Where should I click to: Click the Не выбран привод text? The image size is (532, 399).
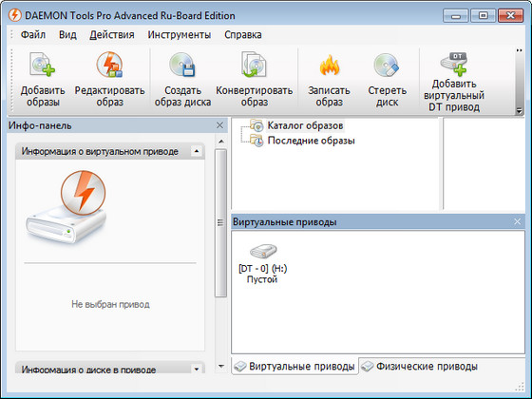pyautogui.click(x=110, y=304)
